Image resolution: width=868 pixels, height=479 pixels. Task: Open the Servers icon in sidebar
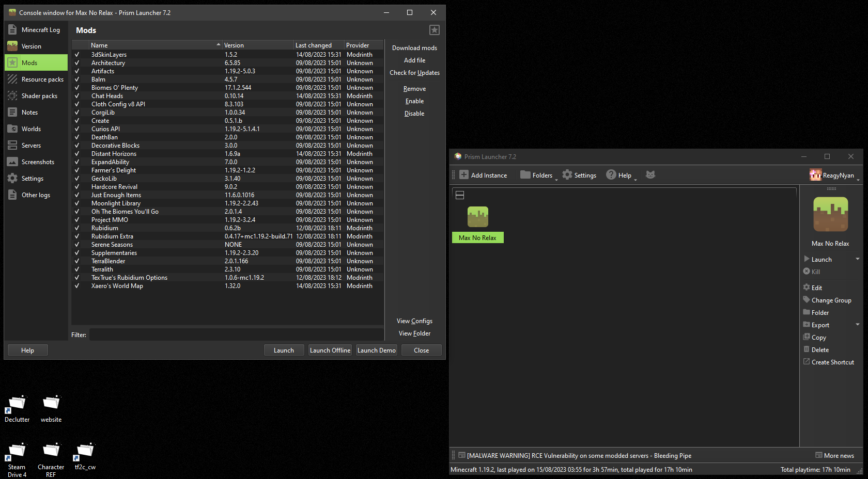12,146
